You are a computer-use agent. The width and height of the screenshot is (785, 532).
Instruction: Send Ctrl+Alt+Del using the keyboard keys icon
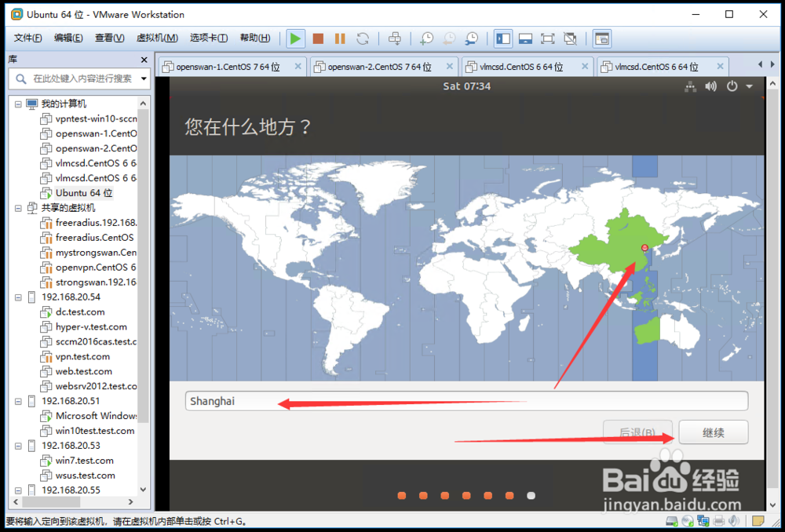tap(395, 38)
